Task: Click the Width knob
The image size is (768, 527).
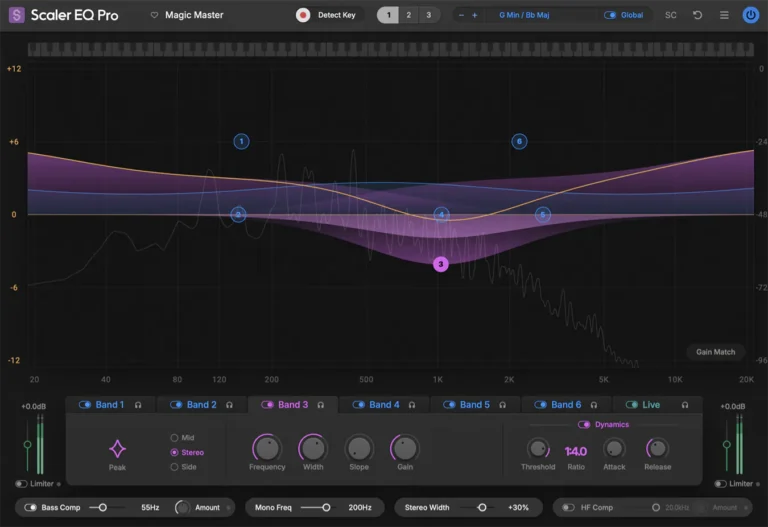Action: tap(313, 448)
